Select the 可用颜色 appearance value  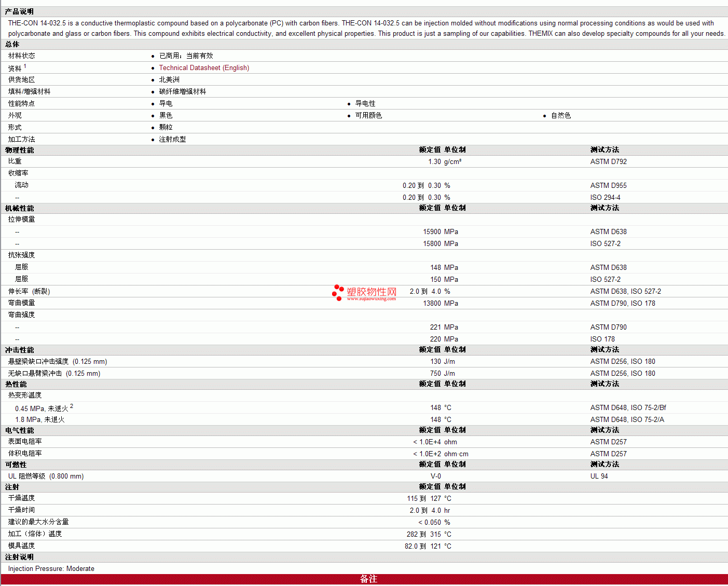tap(368, 116)
